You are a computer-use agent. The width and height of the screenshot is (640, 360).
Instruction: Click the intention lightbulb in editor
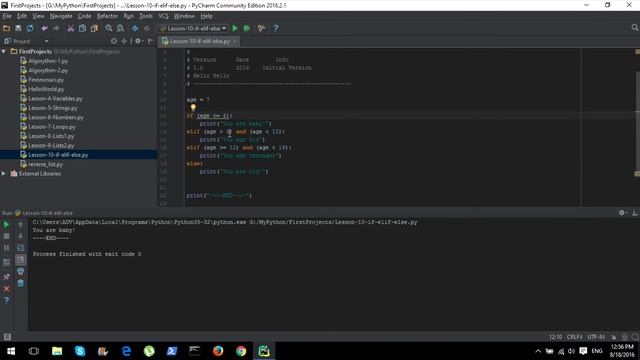(x=193, y=108)
